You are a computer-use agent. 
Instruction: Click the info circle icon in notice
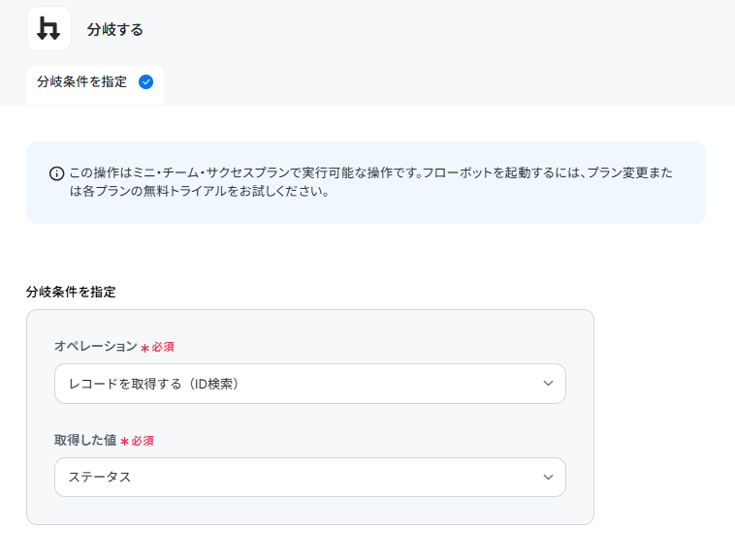coord(56,173)
